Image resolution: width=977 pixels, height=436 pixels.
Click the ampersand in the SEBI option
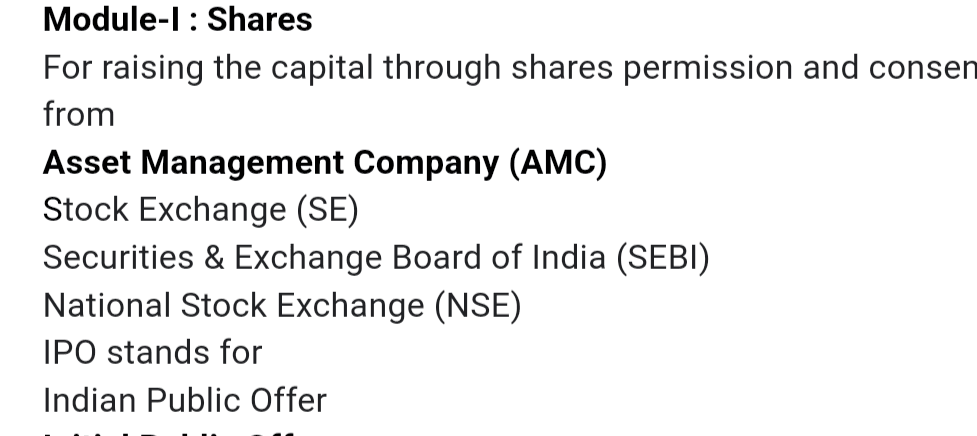tap(214, 258)
